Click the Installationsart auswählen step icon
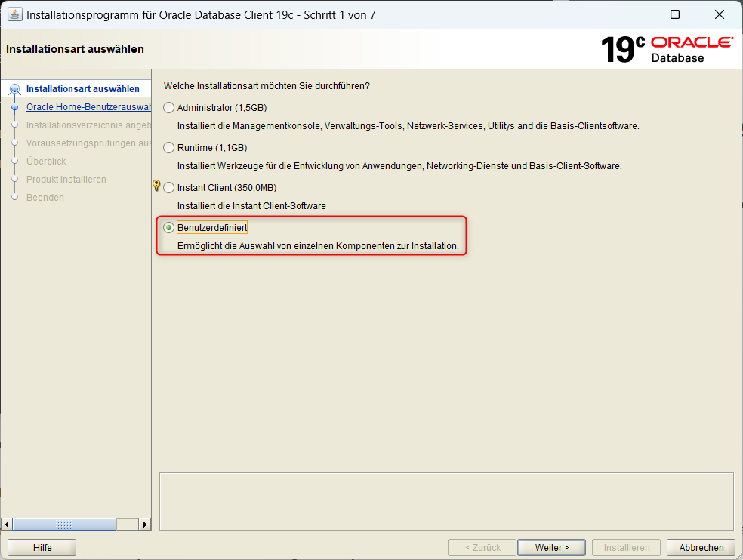Viewport: 743px width, 560px height. [x=14, y=89]
